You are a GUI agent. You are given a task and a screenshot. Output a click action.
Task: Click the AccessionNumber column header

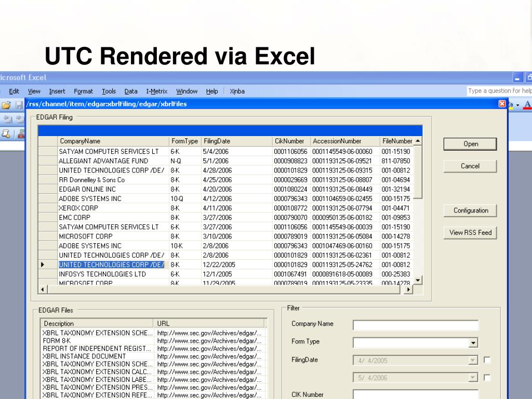click(345, 141)
